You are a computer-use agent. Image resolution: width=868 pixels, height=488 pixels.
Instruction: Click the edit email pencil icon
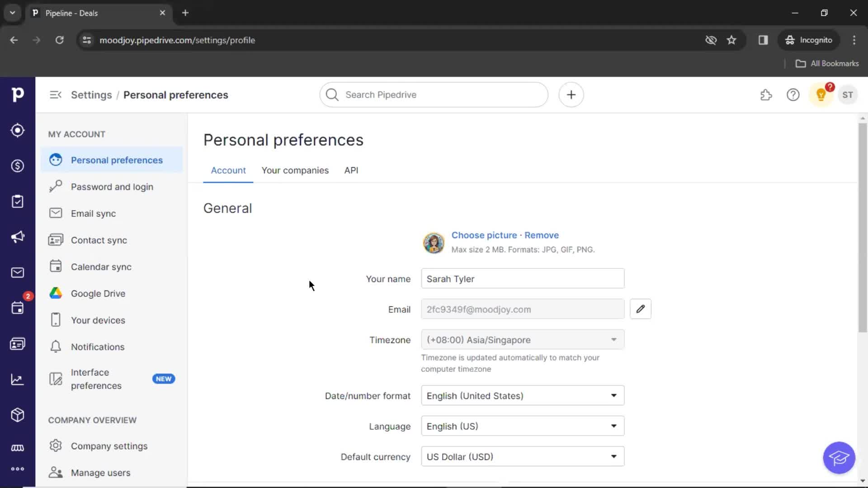640,309
